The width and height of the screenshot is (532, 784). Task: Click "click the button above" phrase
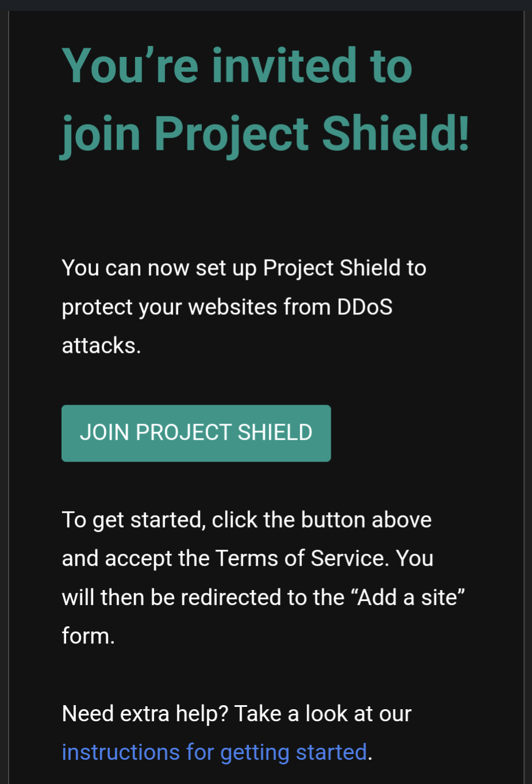322,520
